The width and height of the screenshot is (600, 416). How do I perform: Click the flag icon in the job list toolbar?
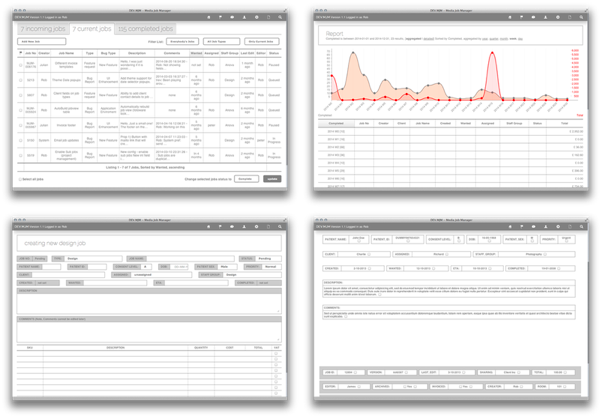221,18
